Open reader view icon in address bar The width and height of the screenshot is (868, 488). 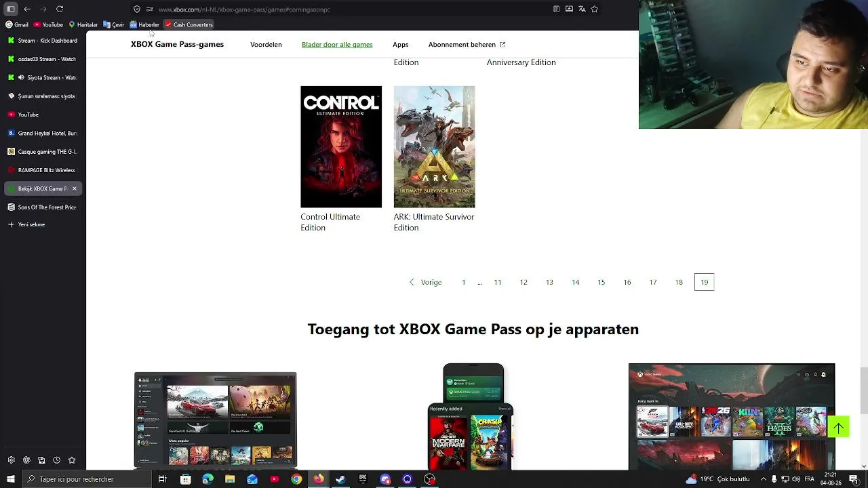(x=556, y=9)
